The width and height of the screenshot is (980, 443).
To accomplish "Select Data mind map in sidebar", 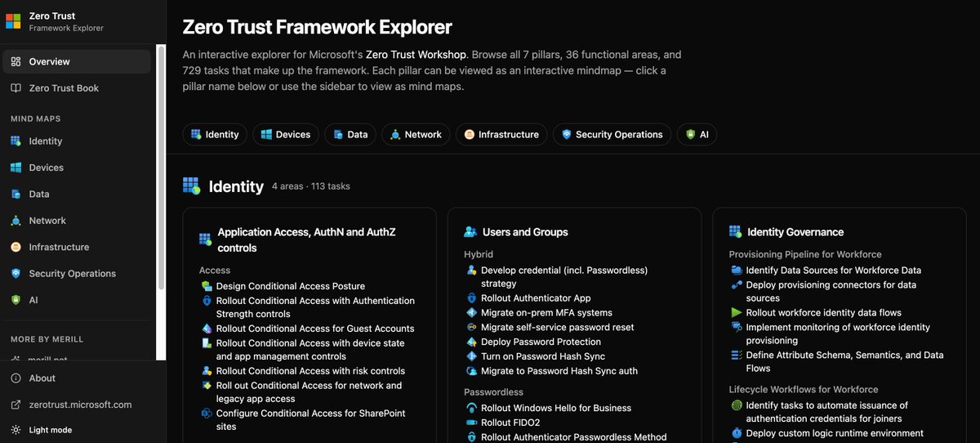I will pos(77,194).
